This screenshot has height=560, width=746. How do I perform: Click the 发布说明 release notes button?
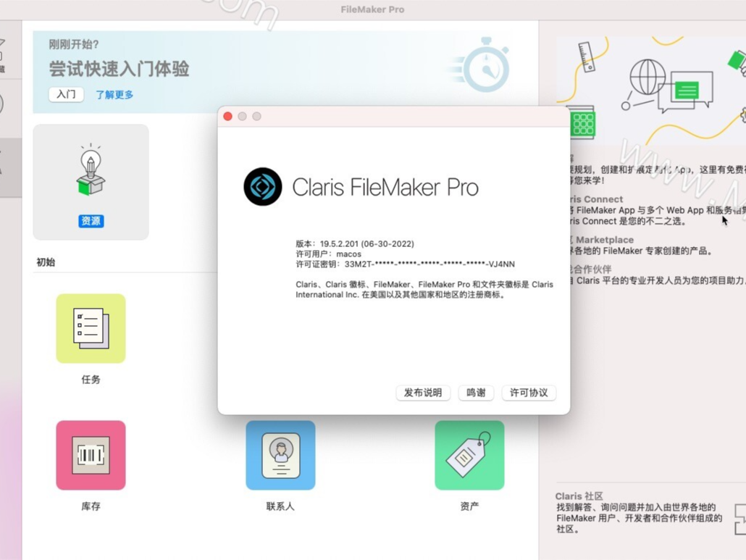(423, 392)
